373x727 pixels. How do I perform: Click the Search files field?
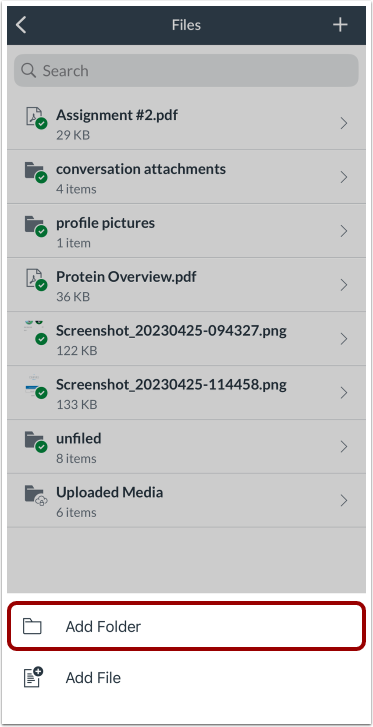tap(186, 70)
